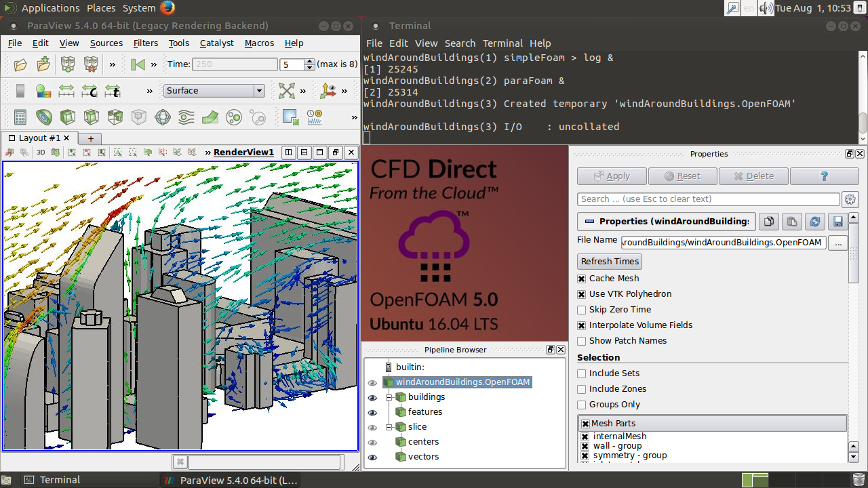Toggle visibility eye for vectors
Viewport: 868px width, 488px height.
pyautogui.click(x=372, y=457)
